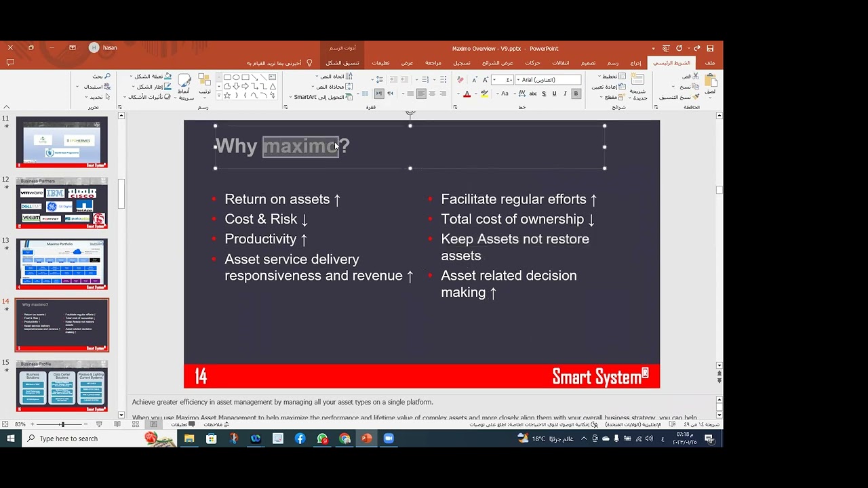This screenshot has height=488, width=868.
Task: Toggle text Shadow formatting
Action: click(x=544, y=94)
